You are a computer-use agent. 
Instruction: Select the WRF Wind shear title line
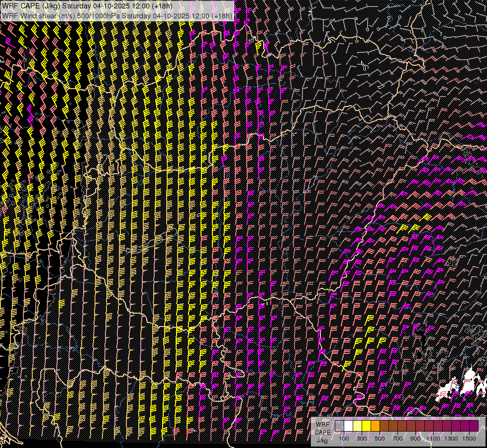click(x=117, y=15)
